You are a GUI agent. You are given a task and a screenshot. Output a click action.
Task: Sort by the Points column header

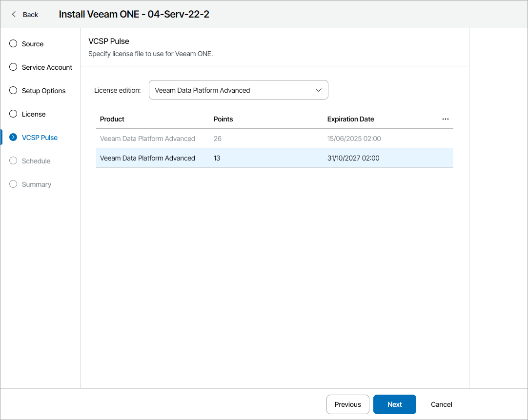[x=223, y=119]
